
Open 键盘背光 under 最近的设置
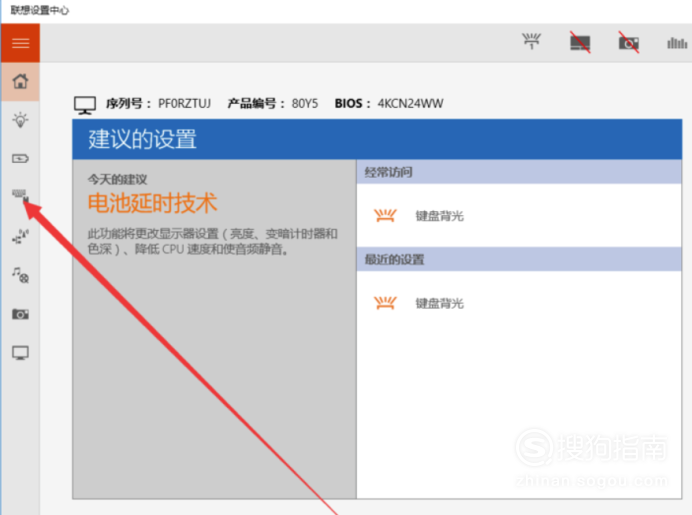coord(440,303)
